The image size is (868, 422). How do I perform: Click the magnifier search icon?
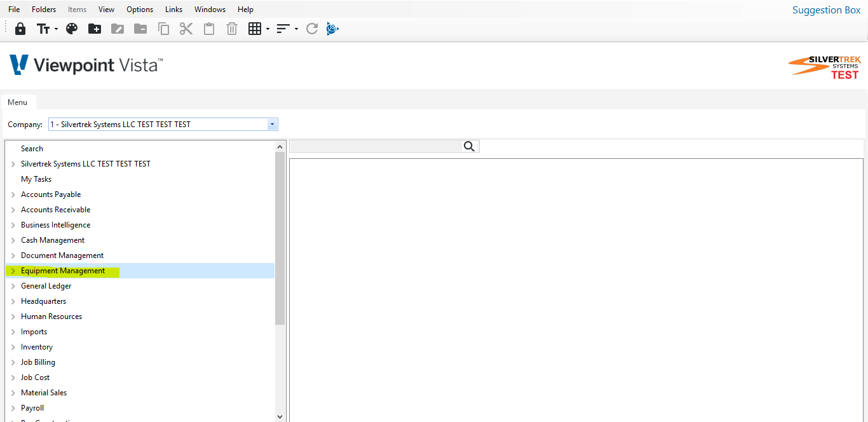pyautogui.click(x=469, y=146)
